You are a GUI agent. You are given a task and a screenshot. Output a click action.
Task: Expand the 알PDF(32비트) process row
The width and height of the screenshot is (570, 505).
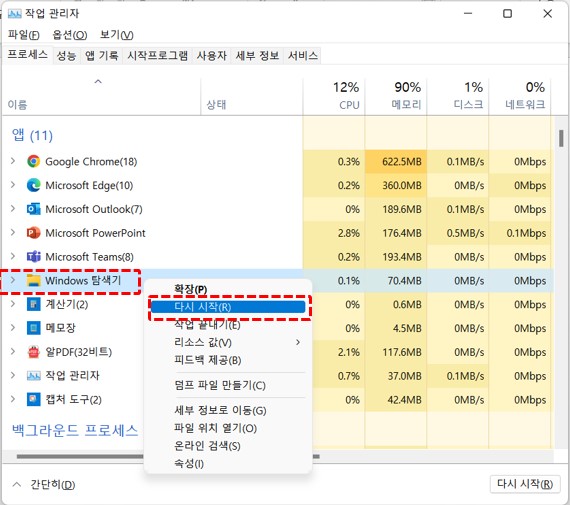point(13,352)
